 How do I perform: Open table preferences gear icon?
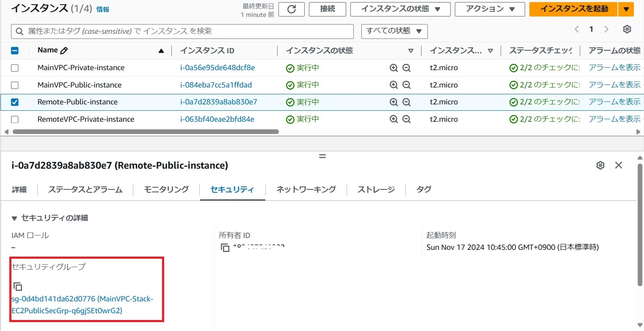(627, 29)
